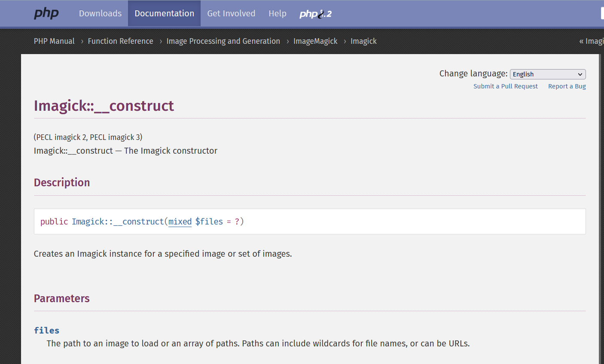Click the Report a Bug link
This screenshot has height=364, width=604.
tap(567, 86)
